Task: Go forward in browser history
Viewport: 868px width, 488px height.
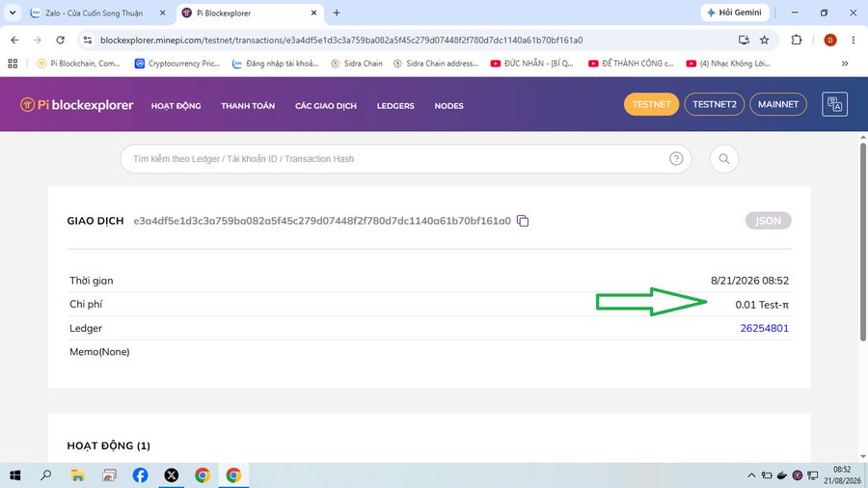Action: click(37, 40)
